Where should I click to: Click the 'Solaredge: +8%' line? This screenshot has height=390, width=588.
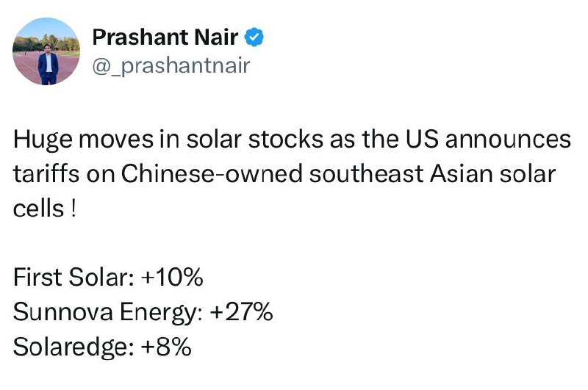coord(102,347)
